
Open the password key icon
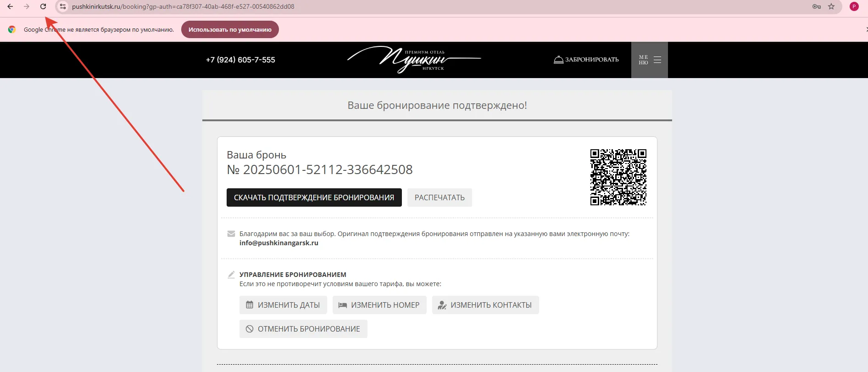817,6
